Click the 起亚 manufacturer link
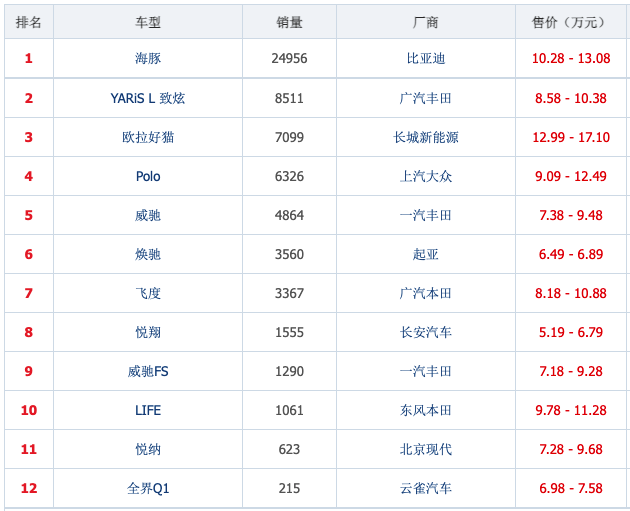The image size is (630, 511). 426,254
